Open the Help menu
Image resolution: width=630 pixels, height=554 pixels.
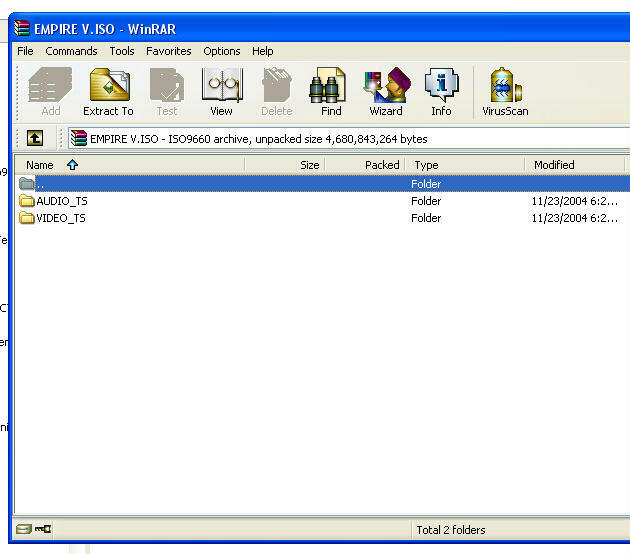(263, 51)
